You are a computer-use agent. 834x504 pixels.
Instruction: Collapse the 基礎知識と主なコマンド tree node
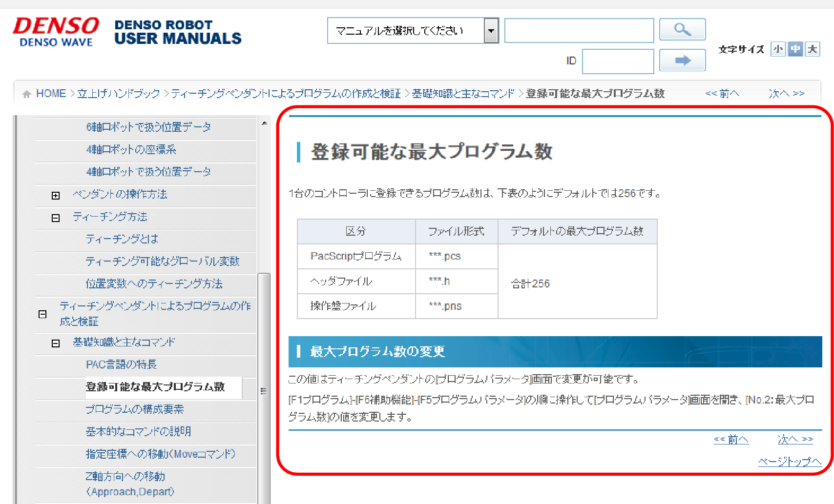coord(56,343)
